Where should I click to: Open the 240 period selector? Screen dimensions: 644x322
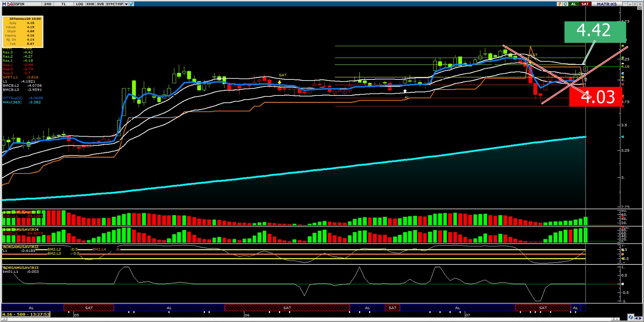pyautogui.click(x=47, y=4)
